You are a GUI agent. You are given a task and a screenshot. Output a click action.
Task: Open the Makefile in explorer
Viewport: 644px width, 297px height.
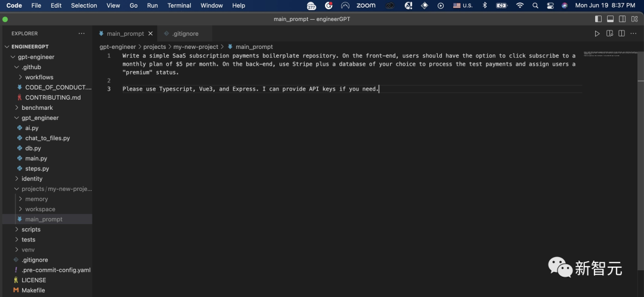(33, 290)
